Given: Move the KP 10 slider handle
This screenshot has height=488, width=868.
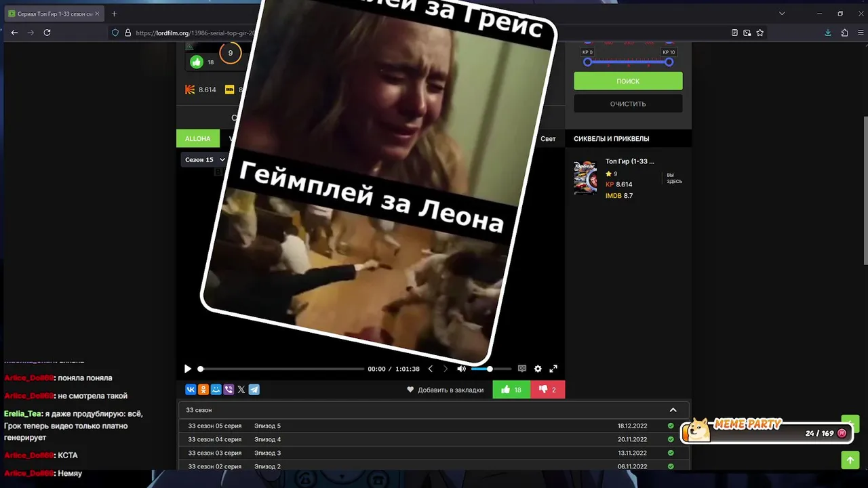Looking at the screenshot, I should (669, 62).
